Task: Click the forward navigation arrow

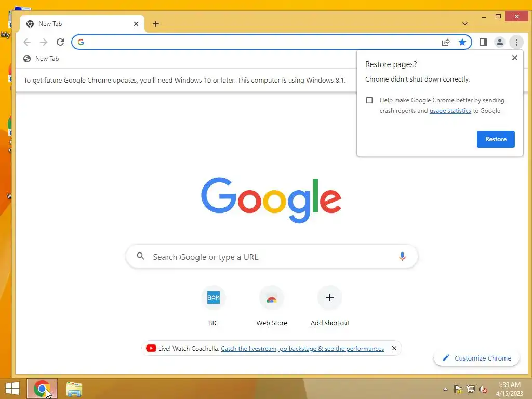Action: click(44, 42)
